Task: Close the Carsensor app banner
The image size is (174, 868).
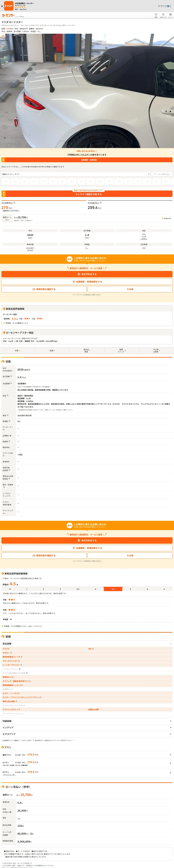Action: [2, 6]
